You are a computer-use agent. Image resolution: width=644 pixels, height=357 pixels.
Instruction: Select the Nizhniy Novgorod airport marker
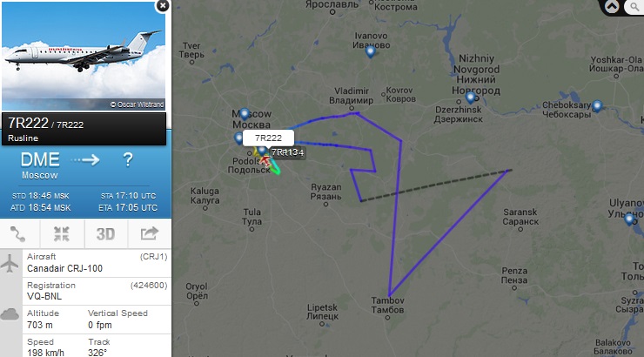[470, 98]
